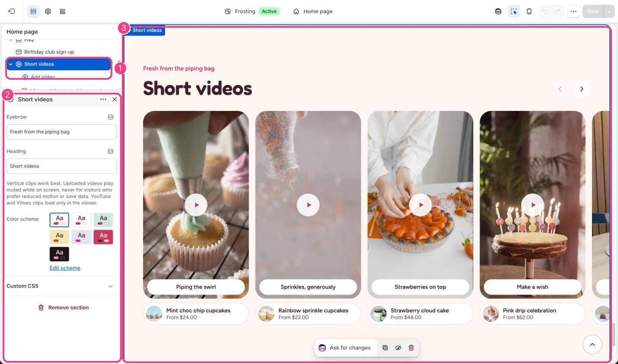This screenshot has width=618, height=364.
Task: Play the Sprinkles, generously video
Action: pos(308,205)
